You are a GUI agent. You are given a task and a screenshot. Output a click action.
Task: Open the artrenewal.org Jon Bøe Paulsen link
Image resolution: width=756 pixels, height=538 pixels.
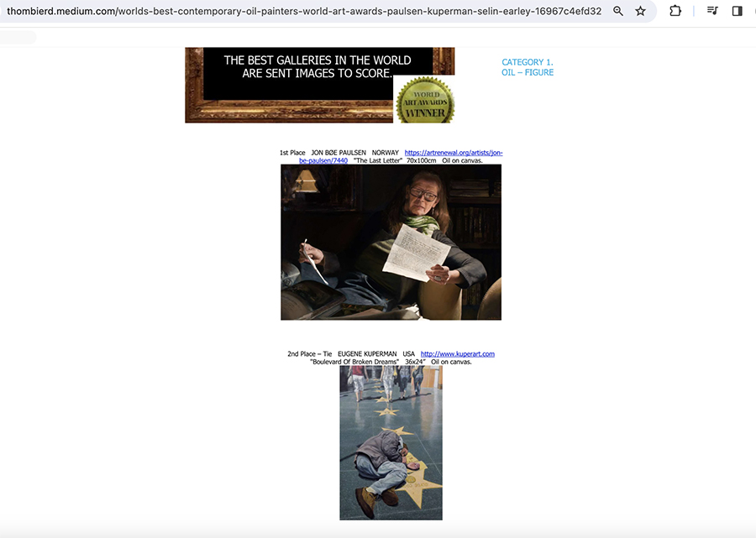[x=400, y=157]
